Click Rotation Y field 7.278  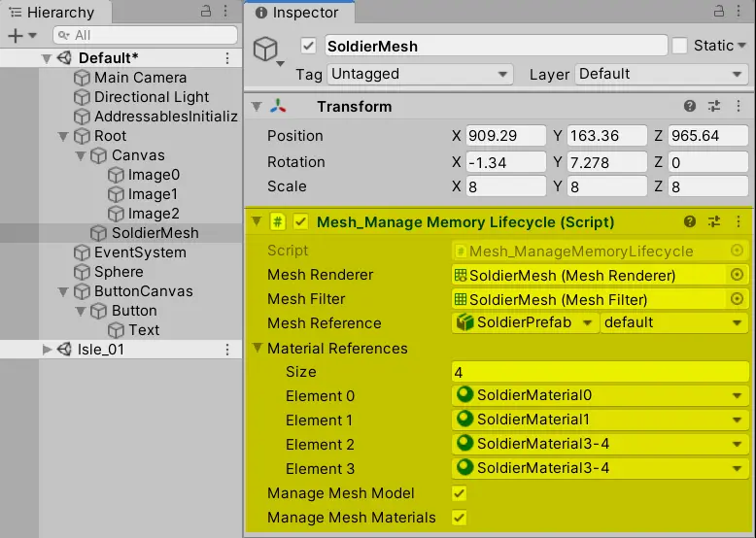pos(607,162)
